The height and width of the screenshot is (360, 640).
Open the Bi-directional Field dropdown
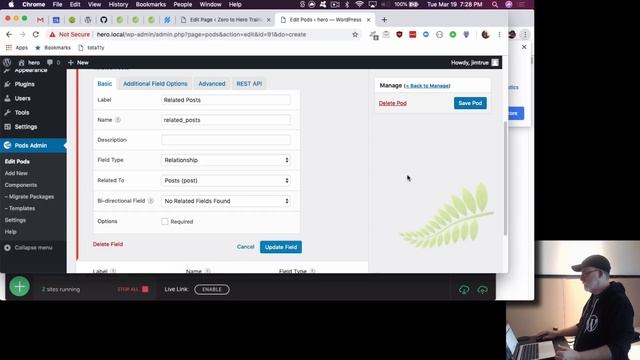tap(226, 201)
